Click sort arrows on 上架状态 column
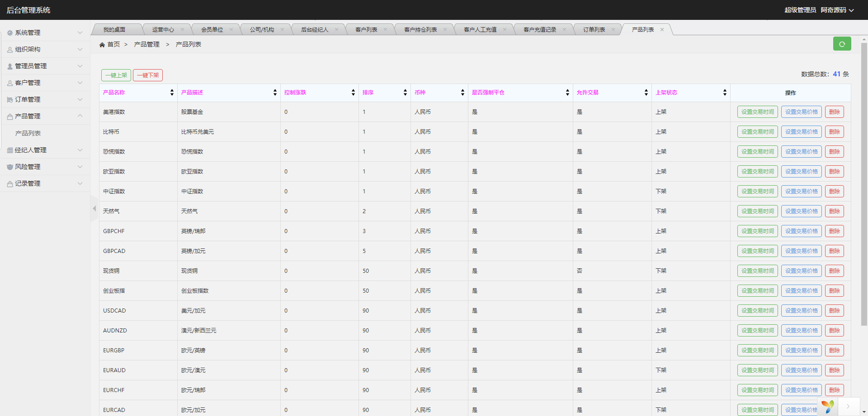This screenshot has width=868, height=416. 725,93
